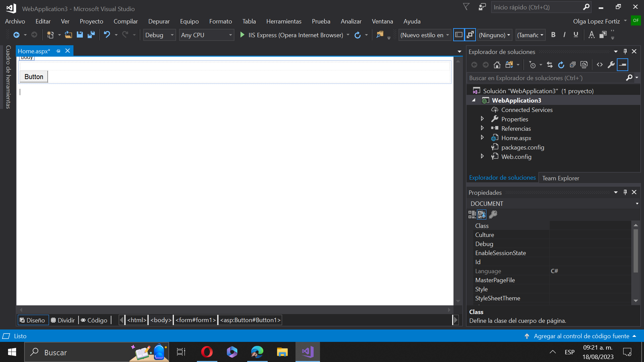
Task: Click the View Code angle-brackets icon
Action: (600, 65)
